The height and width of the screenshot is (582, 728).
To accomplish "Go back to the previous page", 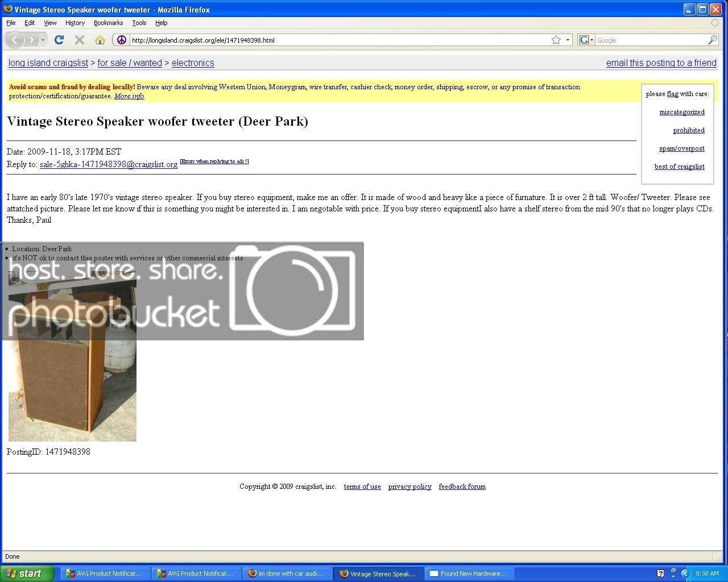I will 14,40.
